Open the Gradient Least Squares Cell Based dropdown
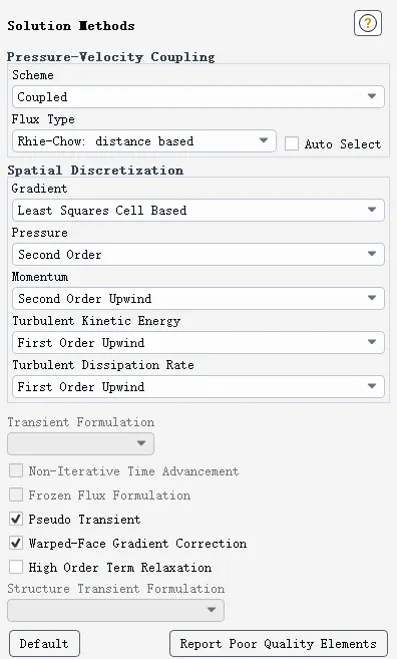Screen dimensions: 397x659 (x=198, y=210)
